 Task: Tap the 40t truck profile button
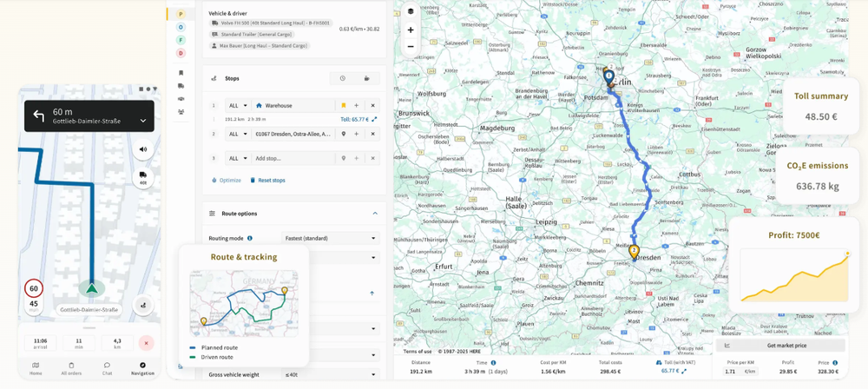pos(143,178)
